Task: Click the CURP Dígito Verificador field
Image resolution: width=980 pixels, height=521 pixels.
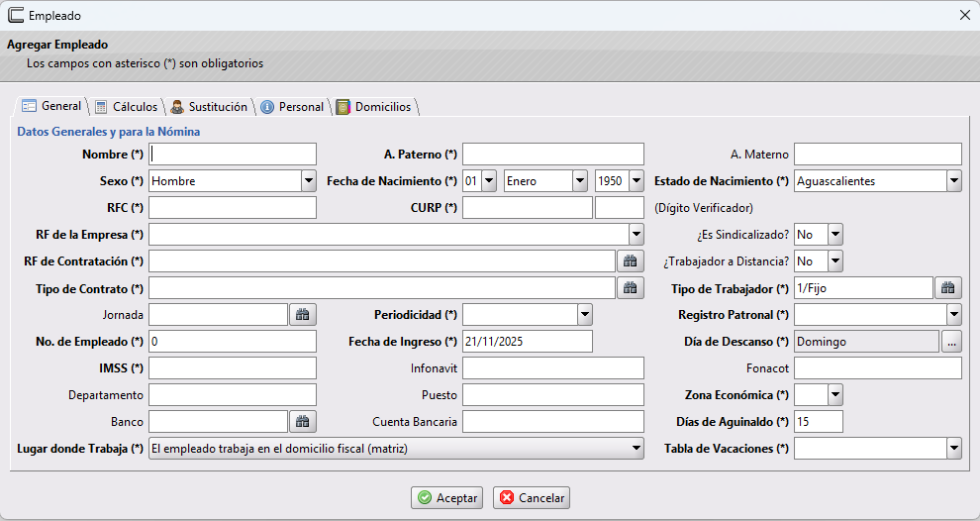Action: pyautogui.click(x=620, y=208)
